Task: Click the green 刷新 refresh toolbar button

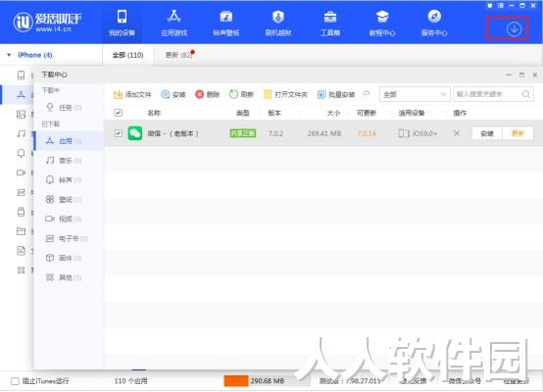Action: click(242, 94)
